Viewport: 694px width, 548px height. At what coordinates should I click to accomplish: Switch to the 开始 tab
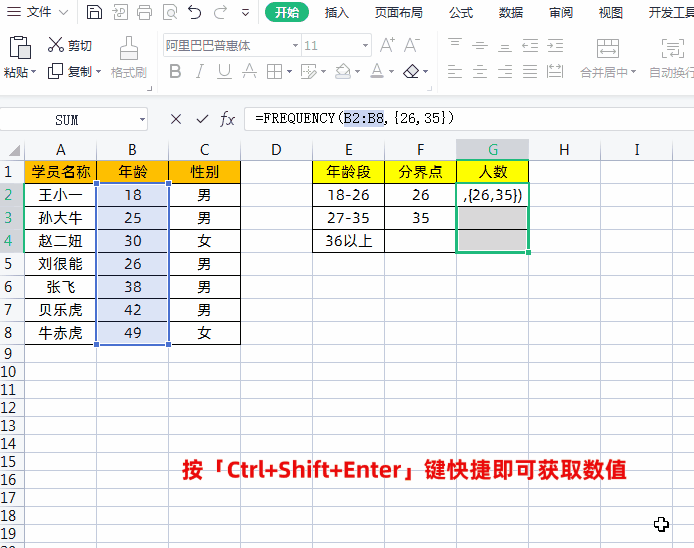287,12
